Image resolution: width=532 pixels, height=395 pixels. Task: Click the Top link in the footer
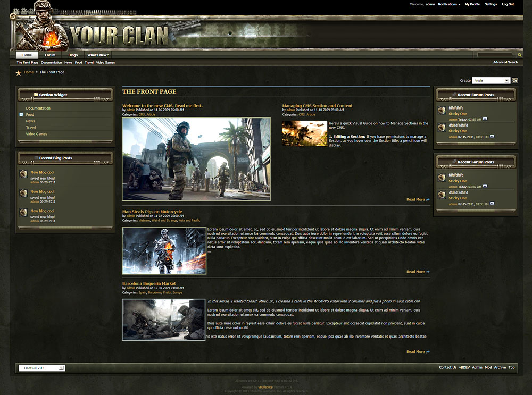pos(511,367)
